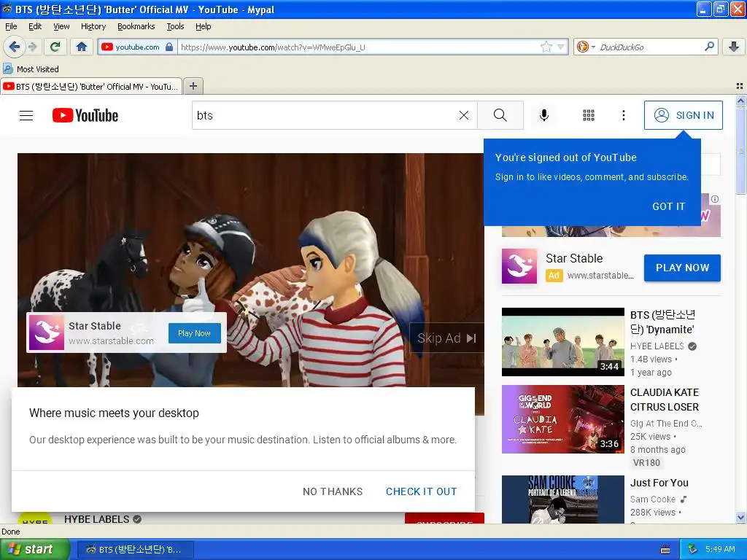Open the list all tabs icon
This screenshot has height=560, width=747.
click(x=740, y=86)
